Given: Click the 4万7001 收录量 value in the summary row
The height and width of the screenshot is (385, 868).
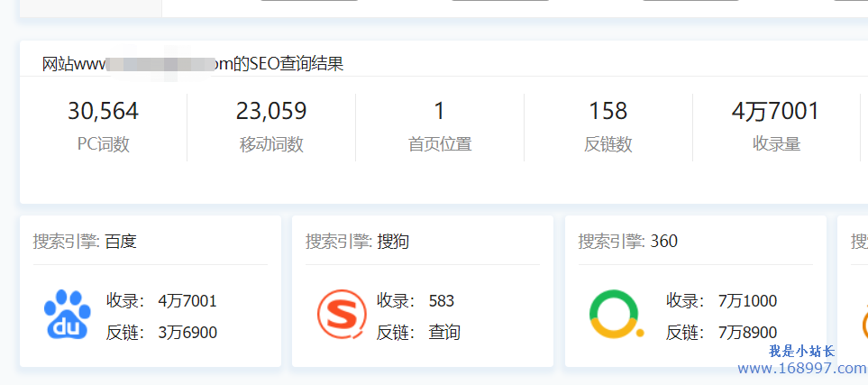Looking at the screenshot, I should pyautogui.click(x=775, y=111).
